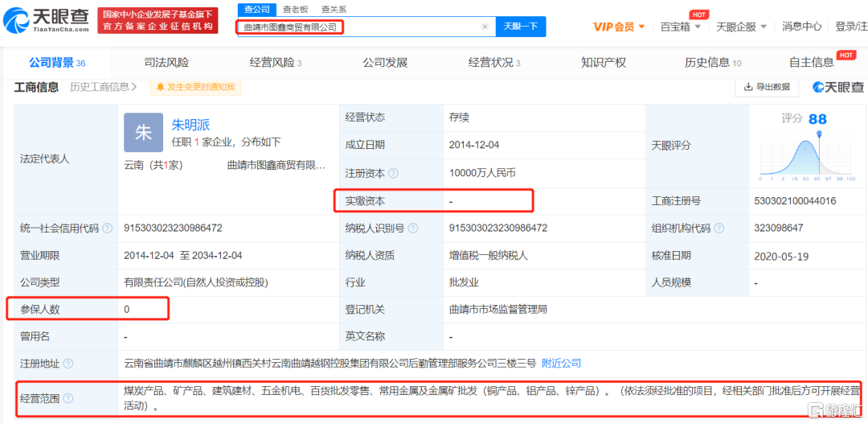Viewport: 868px width, 424px height.
Task: Open legal representative 朱明派 profile link
Action: pos(191,125)
